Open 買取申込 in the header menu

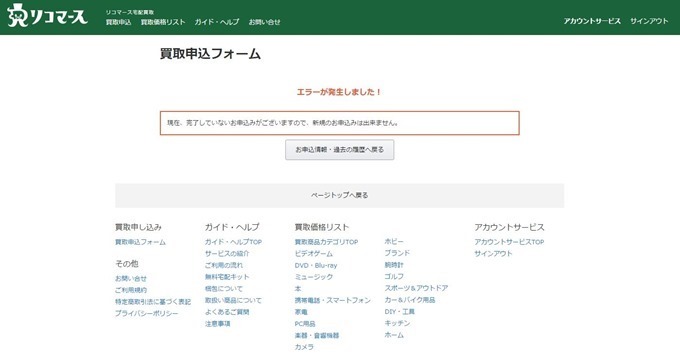click(118, 22)
